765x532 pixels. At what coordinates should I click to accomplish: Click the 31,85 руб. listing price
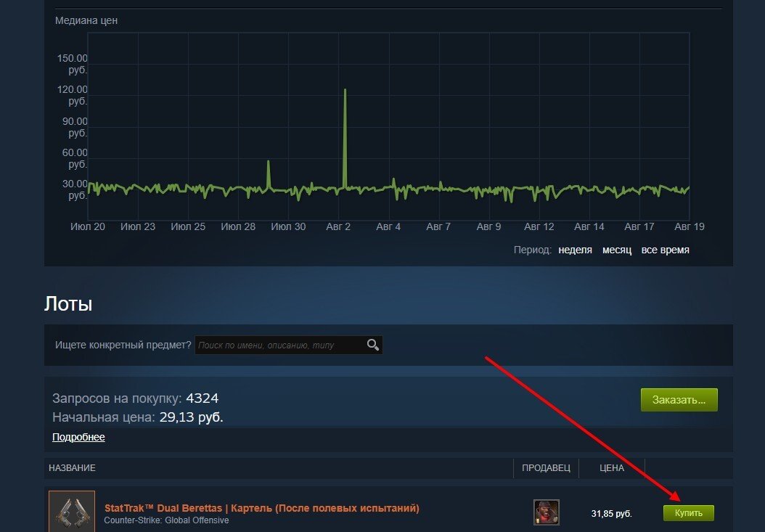(x=611, y=513)
